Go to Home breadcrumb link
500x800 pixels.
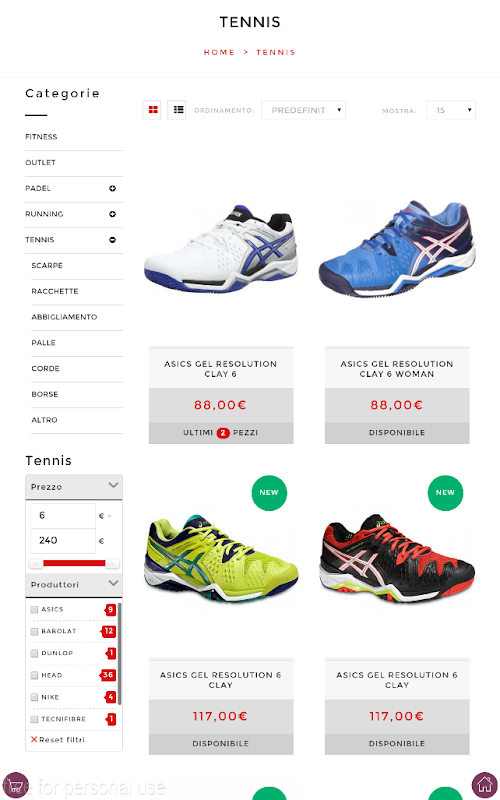point(219,52)
